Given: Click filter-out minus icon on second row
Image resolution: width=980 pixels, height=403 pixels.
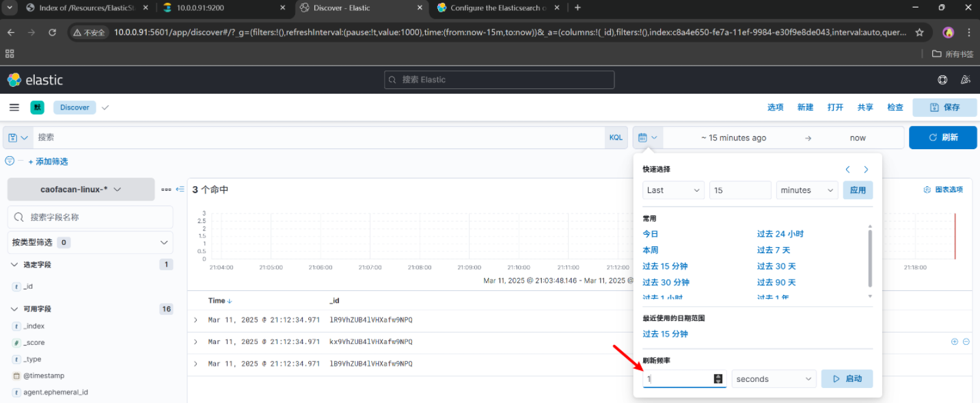Looking at the screenshot, I should tap(966, 341).
